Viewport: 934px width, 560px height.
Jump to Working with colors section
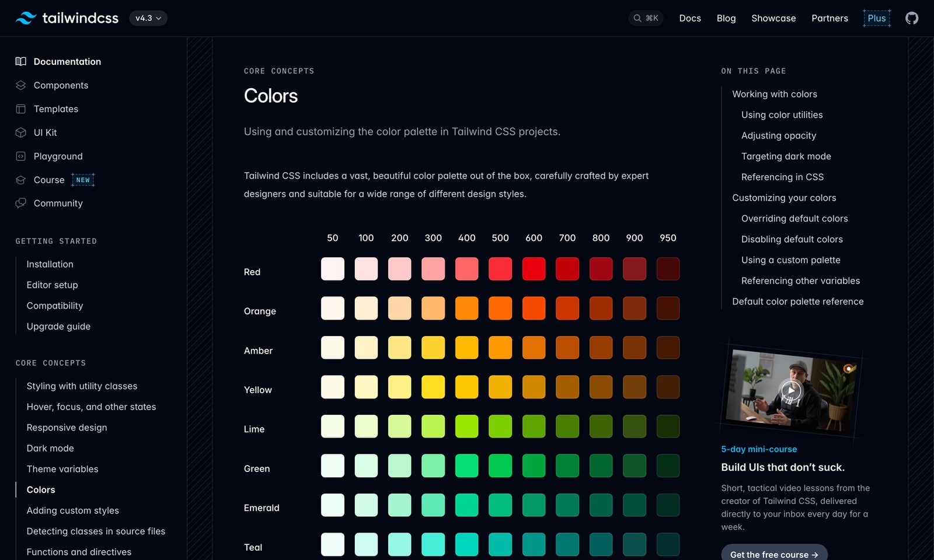(775, 94)
